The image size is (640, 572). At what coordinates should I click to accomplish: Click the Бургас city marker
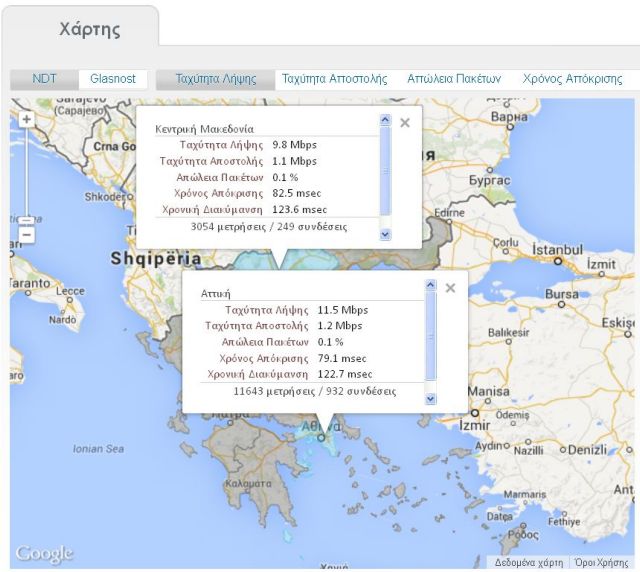pyautogui.click(x=490, y=170)
